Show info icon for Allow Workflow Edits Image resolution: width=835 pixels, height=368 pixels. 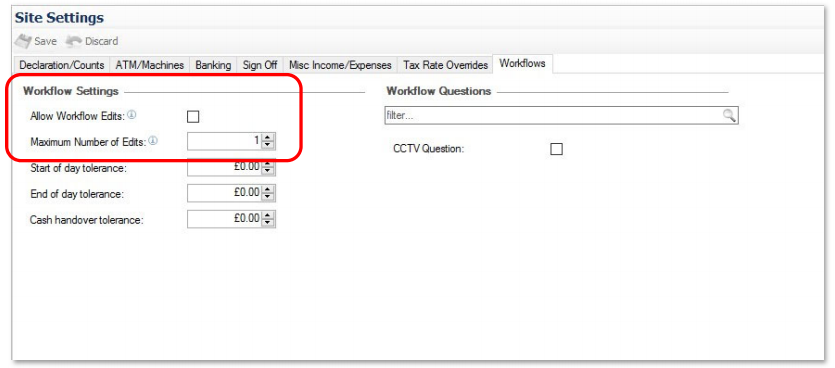click(132, 114)
